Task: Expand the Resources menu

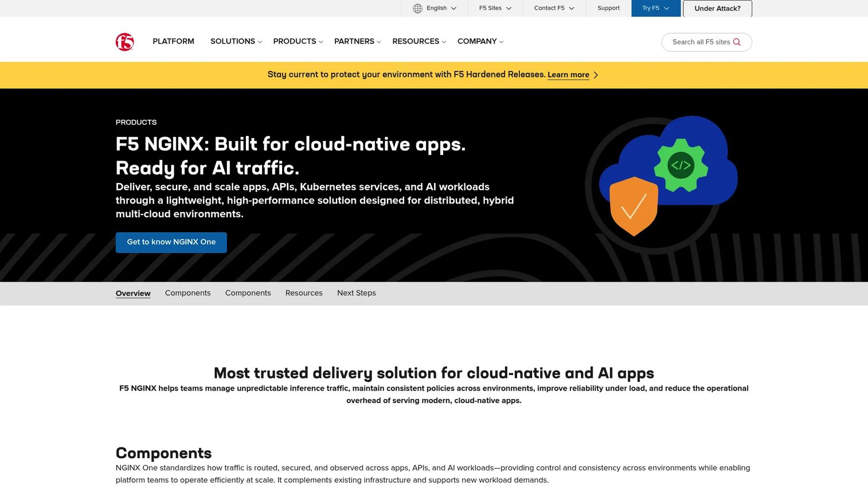Action: [x=419, y=41]
